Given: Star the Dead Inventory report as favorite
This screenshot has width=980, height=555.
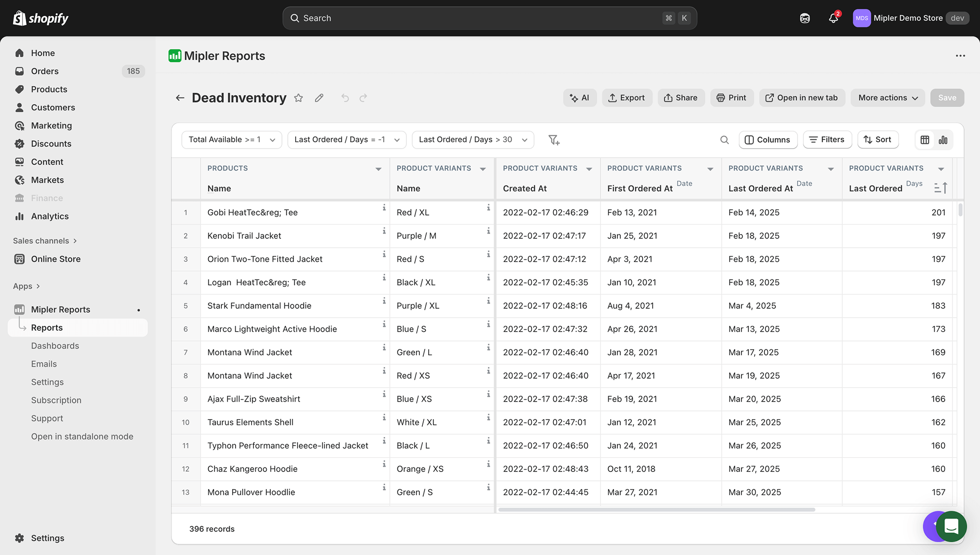Looking at the screenshot, I should (298, 98).
